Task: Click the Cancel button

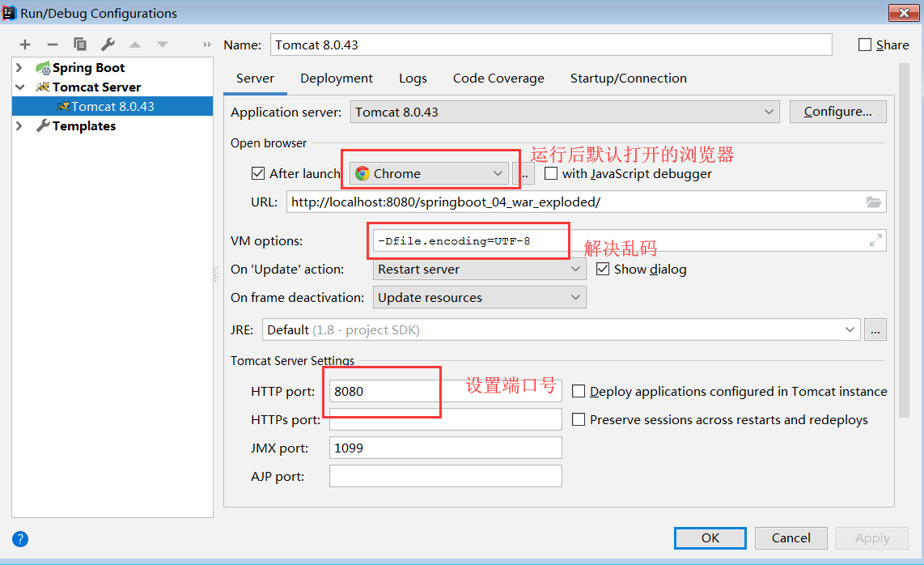Action: pos(790,537)
